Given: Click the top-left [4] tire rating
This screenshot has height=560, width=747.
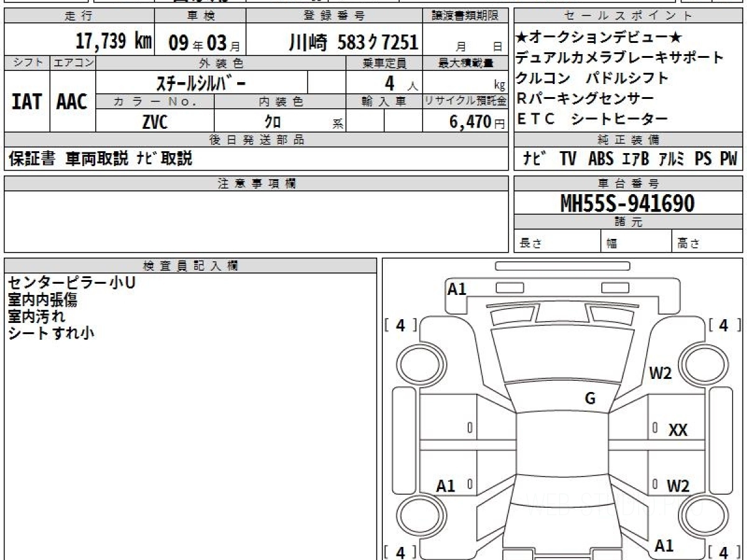Looking at the screenshot, I should [401, 325].
